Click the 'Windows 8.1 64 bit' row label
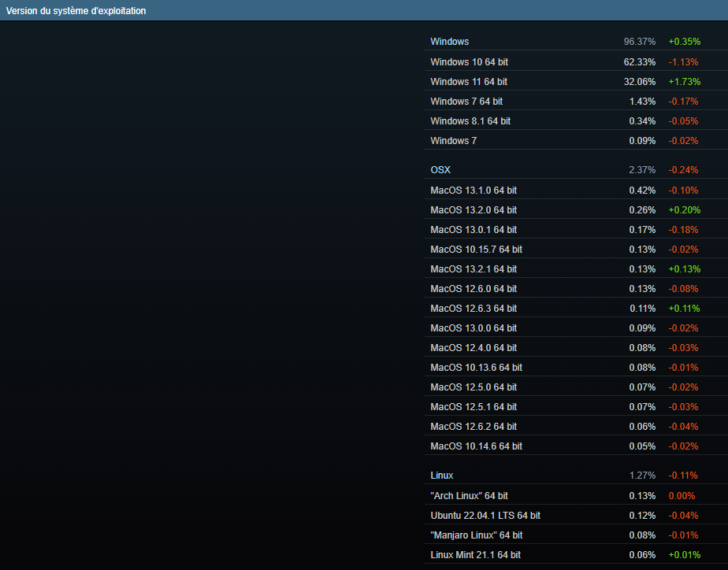Image resolution: width=728 pixels, height=570 pixels. (x=470, y=121)
